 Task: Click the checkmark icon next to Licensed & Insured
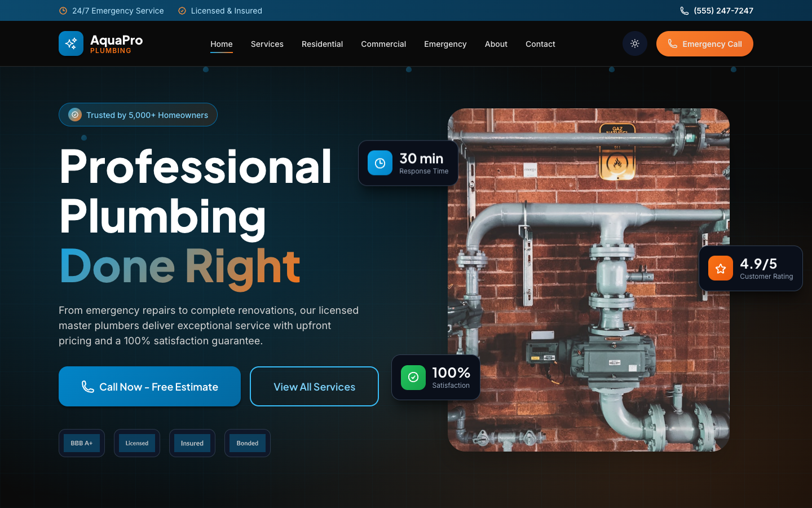182,10
